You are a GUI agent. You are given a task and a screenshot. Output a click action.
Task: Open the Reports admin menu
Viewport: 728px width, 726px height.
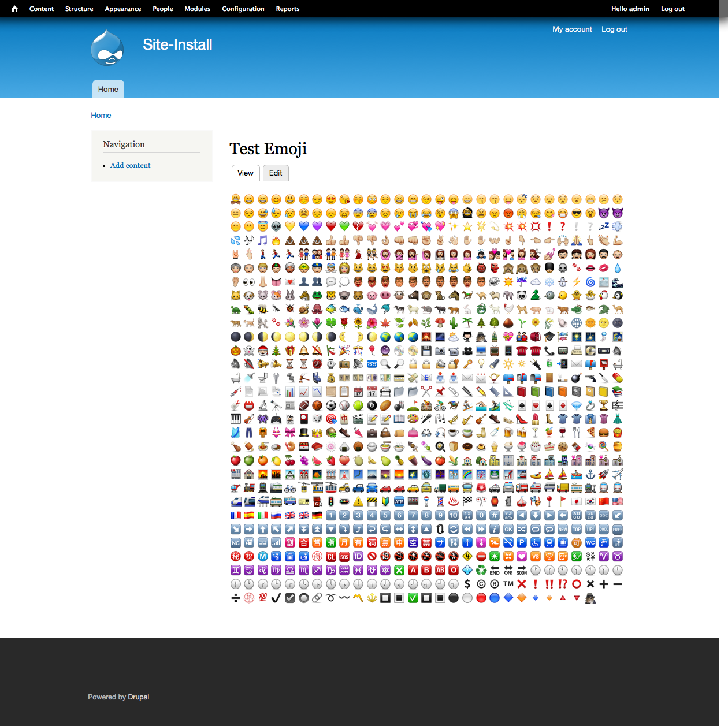pyautogui.click(x=288, y=9)
